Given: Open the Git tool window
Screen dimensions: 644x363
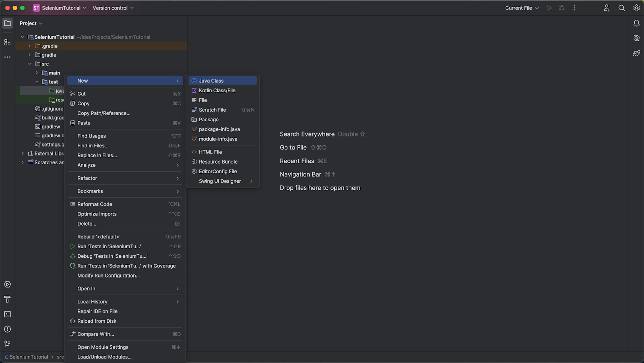Looking at the screenshot, I should [7, 344].
